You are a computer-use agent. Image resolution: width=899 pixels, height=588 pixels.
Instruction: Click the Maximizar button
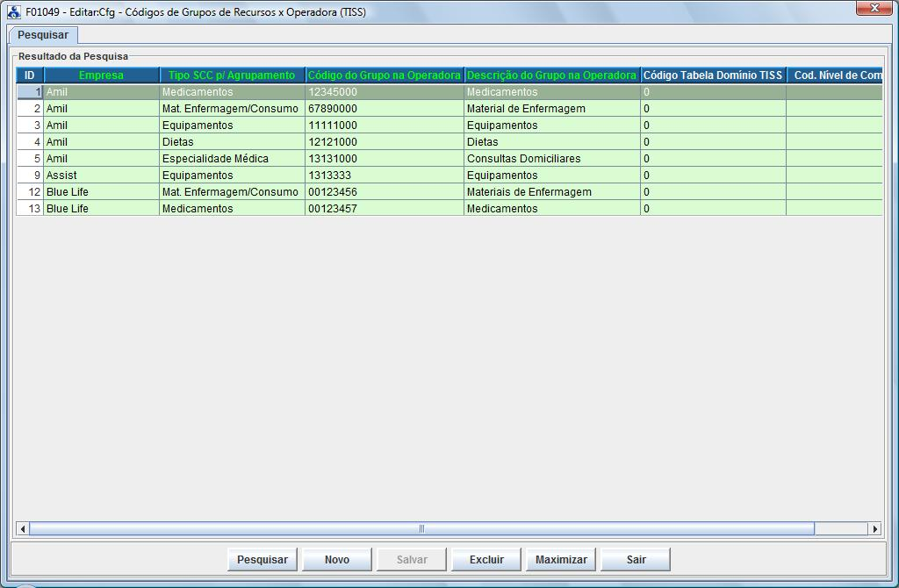coord(561,560)
